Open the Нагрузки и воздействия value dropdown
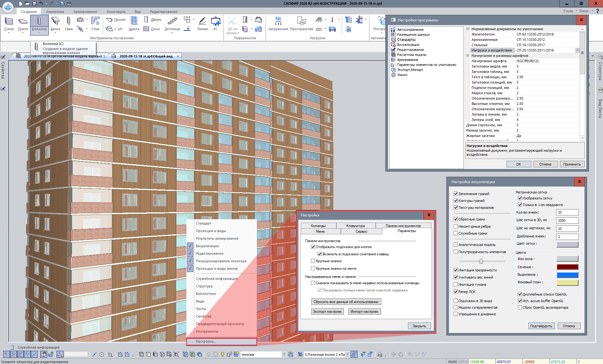Screen dimensions: 603x364 (x=577, y=50)
